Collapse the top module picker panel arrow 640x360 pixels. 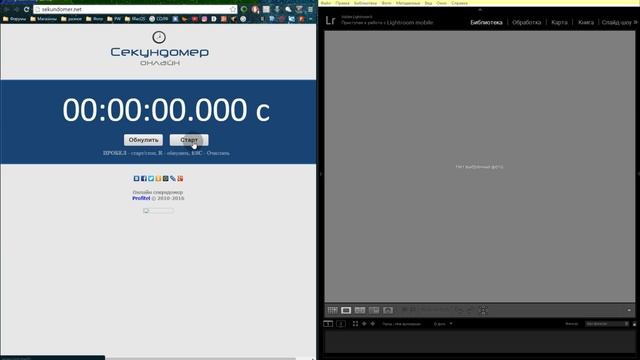click(x=480, y=9)
